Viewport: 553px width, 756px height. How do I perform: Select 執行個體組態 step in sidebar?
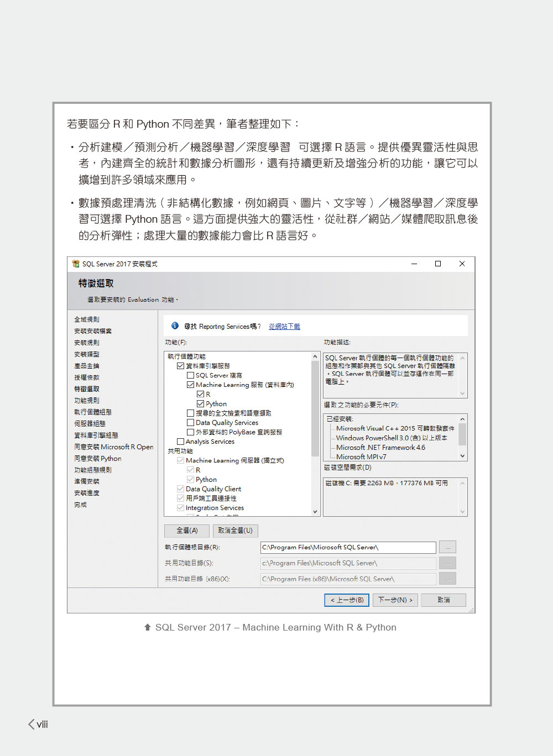point(93,412)
